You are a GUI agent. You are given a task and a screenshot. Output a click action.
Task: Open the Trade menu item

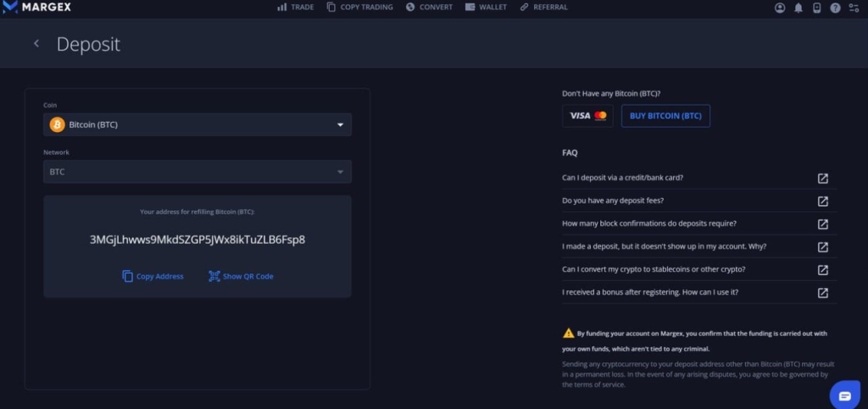coord(295,8)
